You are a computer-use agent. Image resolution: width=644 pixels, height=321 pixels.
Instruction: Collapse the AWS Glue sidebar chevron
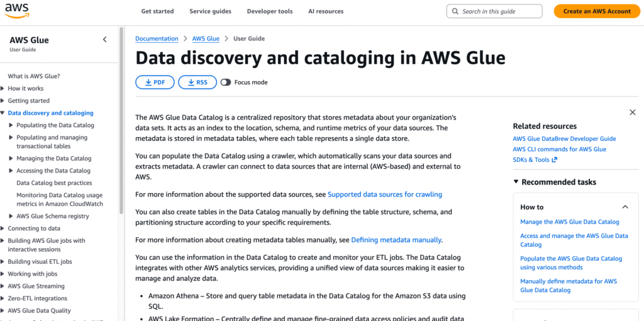(105, 40)
